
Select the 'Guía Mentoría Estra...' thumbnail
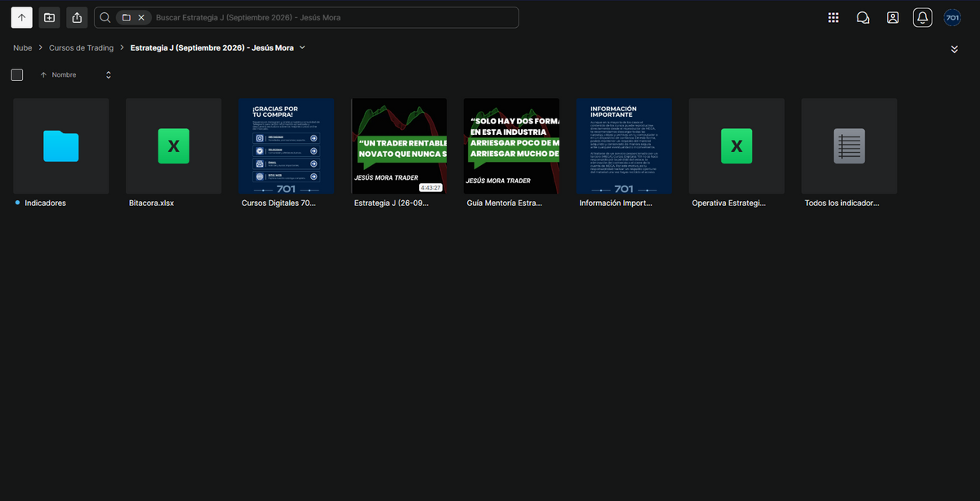pos(511,146)
